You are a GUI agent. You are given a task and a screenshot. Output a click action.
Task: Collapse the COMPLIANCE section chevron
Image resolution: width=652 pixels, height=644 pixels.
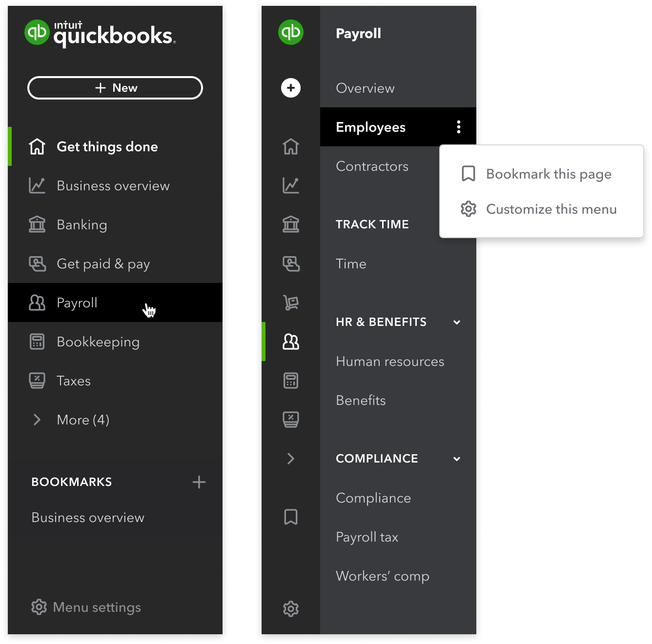tap(457, 459)
